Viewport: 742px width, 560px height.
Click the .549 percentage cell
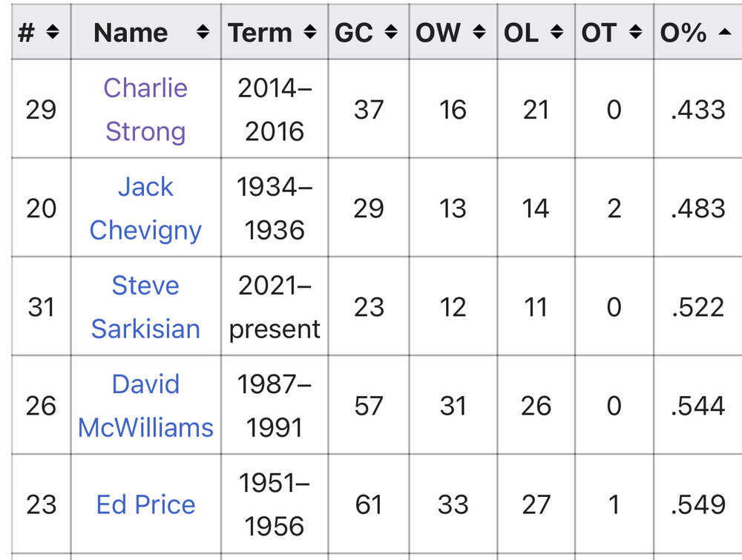click(697, 504)
